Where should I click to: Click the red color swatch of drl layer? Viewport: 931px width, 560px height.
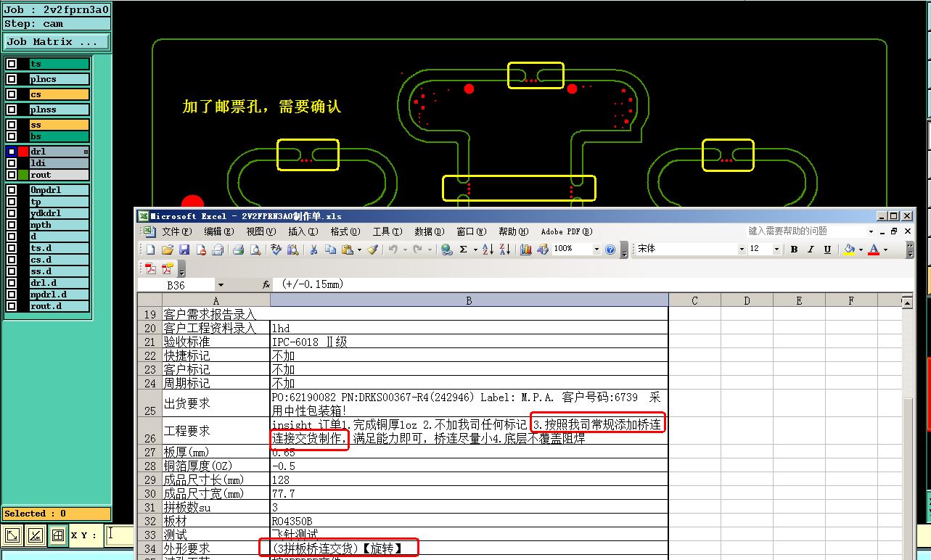tap(23, 152)
